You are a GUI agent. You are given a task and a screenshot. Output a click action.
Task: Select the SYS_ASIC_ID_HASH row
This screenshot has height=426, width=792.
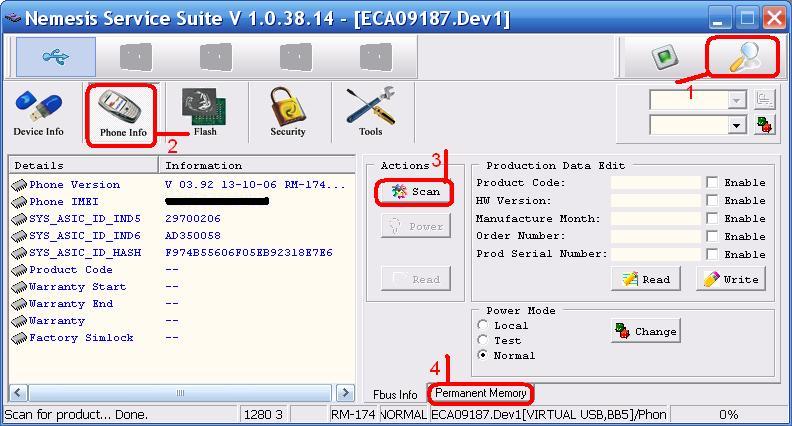(x=182, y=253)
